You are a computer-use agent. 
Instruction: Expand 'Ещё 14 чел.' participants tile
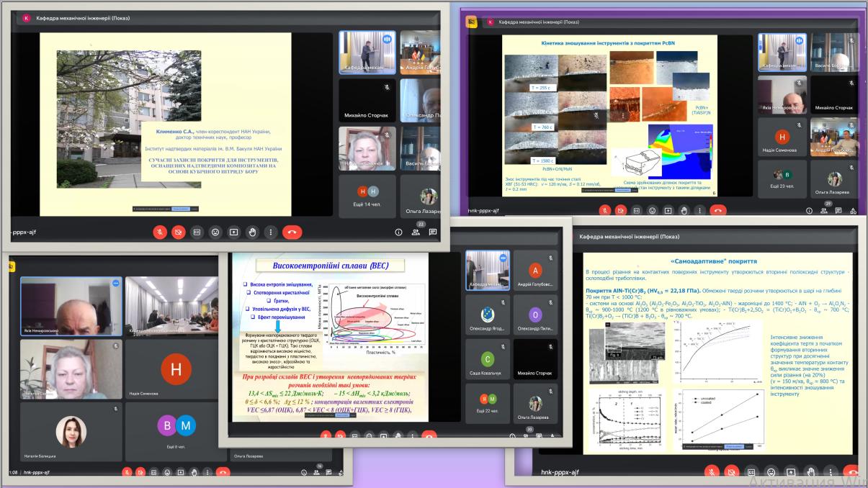click(x=368, y=196)
